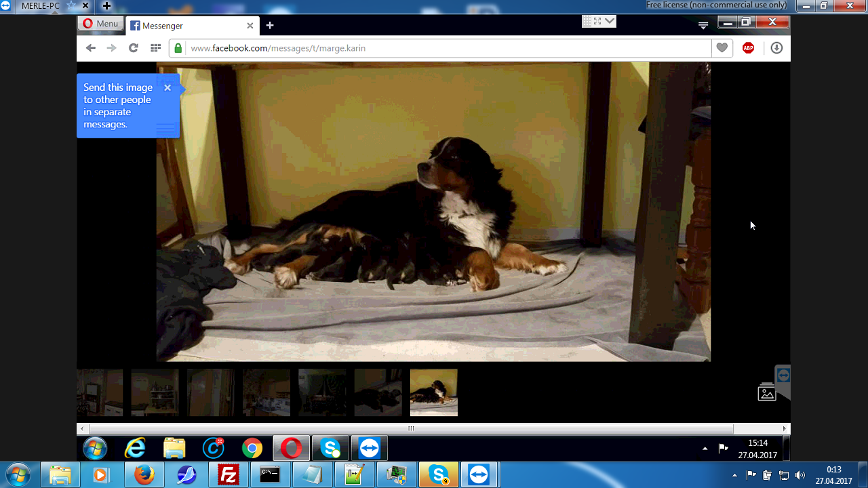Screen dimensions: 868x488
Task: Open a new Opera tab
Action: [x=270, y=26]
